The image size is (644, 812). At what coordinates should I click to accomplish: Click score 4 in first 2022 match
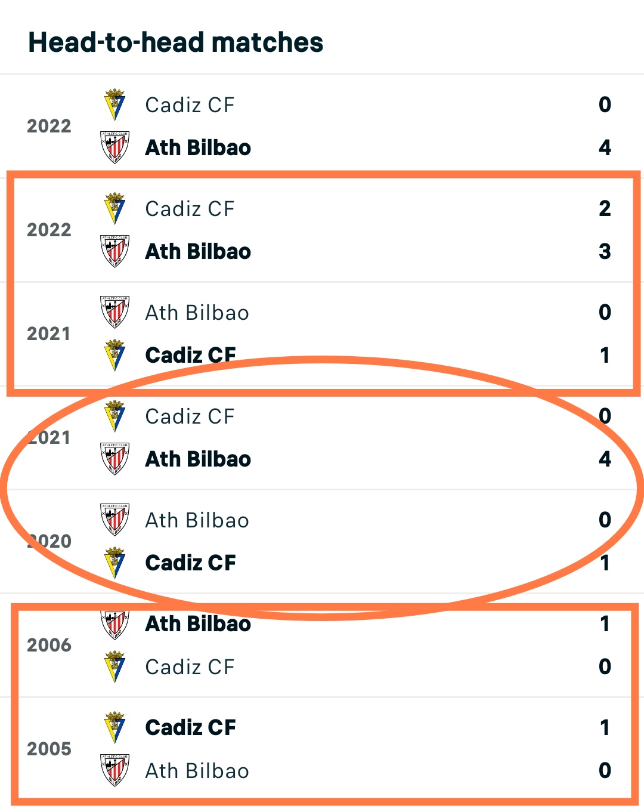click(x=605, y=147)
